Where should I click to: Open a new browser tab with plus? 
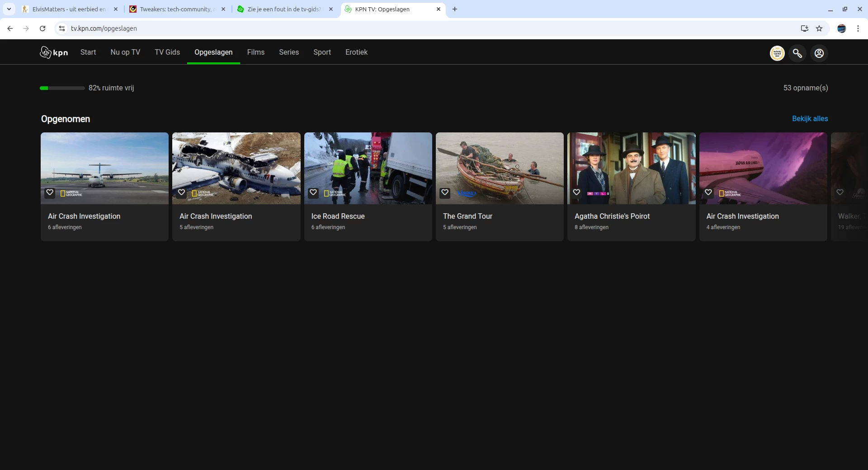(455, 9)
